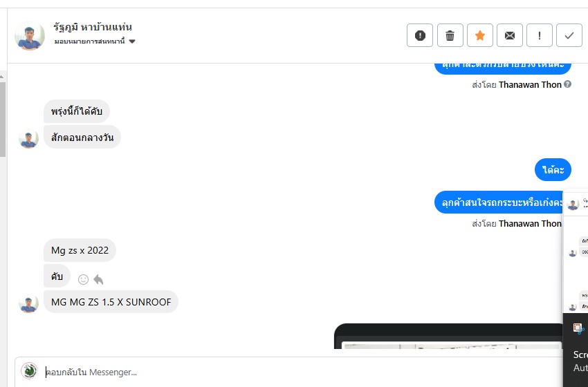Click the customer's profile picture in the header
Viewport: 588px width, 387px height.
click(30, 36)
